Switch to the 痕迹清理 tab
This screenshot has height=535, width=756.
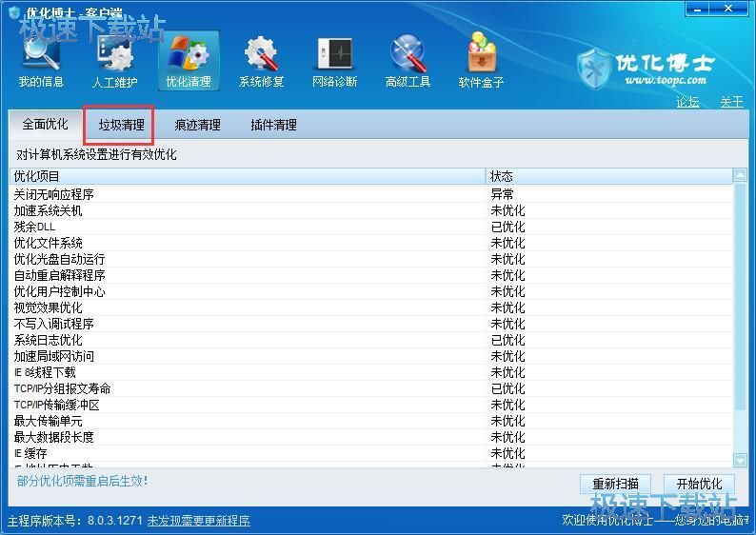click(198, 125)
